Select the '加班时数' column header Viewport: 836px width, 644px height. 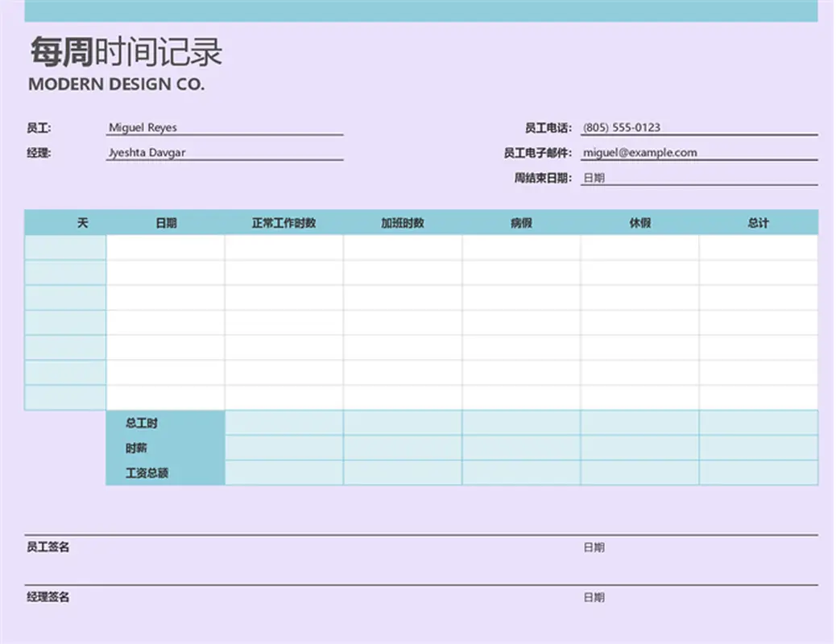click(x=403, y=223)
